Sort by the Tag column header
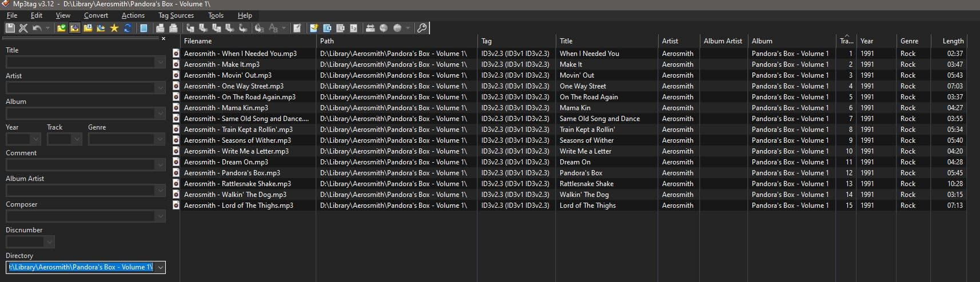The height and width of the screenshot is (282, 980). tap(516, 41)
